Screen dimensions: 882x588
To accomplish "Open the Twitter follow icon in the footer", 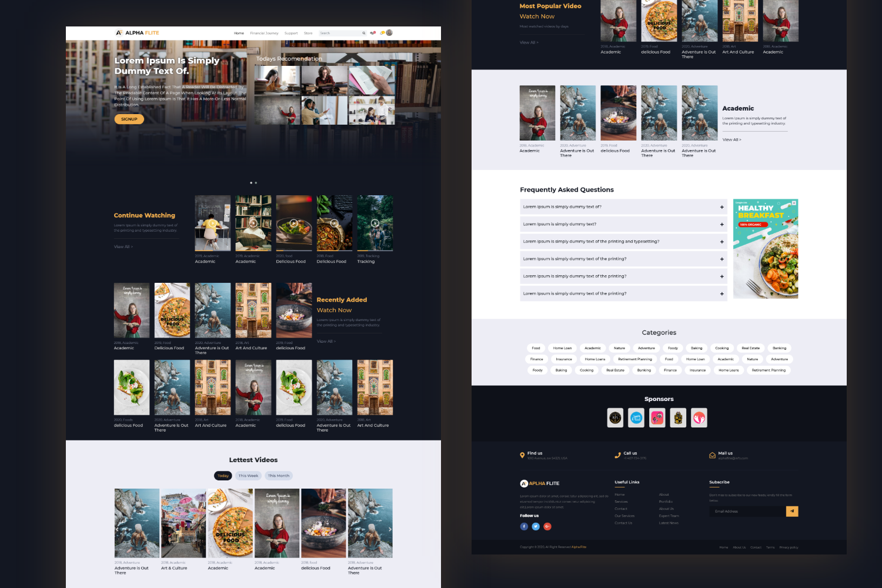I will tap(536, 526).
